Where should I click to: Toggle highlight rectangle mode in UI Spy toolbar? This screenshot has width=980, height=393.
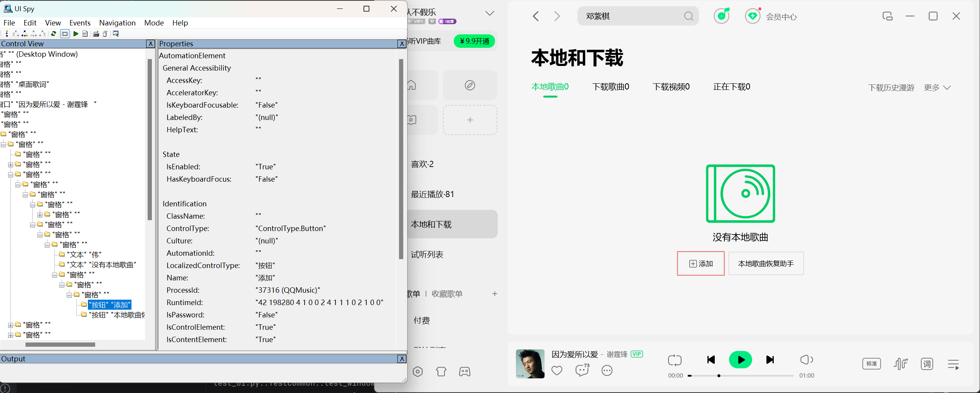point(65,34)
